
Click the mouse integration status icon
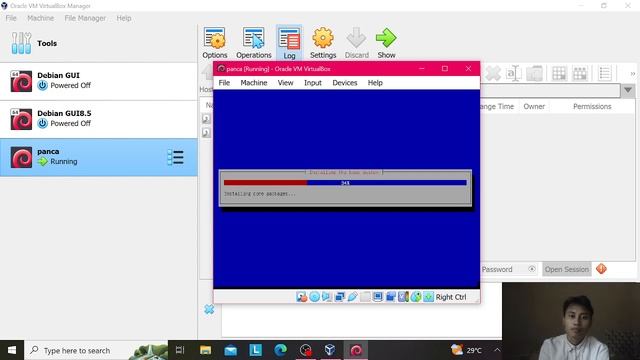(x=416, y=297)
